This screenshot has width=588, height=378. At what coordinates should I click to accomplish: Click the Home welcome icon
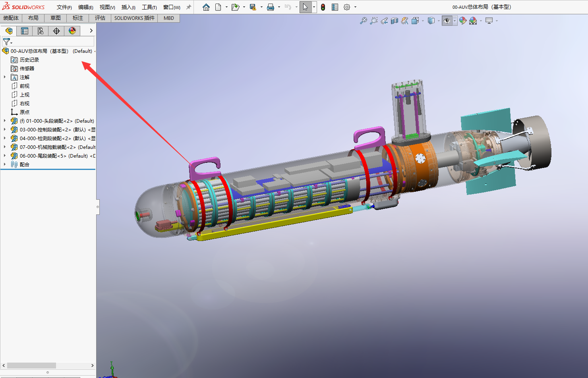click(206, 7)
